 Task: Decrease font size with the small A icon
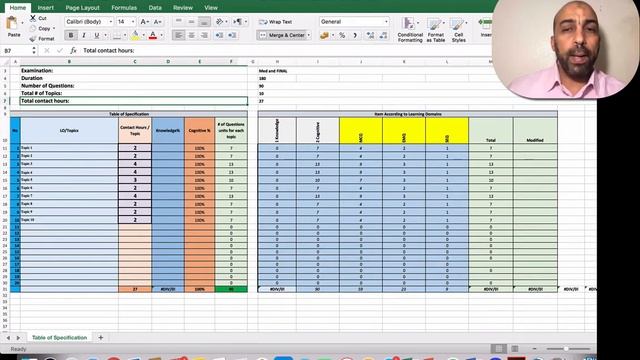click(157, 22)
